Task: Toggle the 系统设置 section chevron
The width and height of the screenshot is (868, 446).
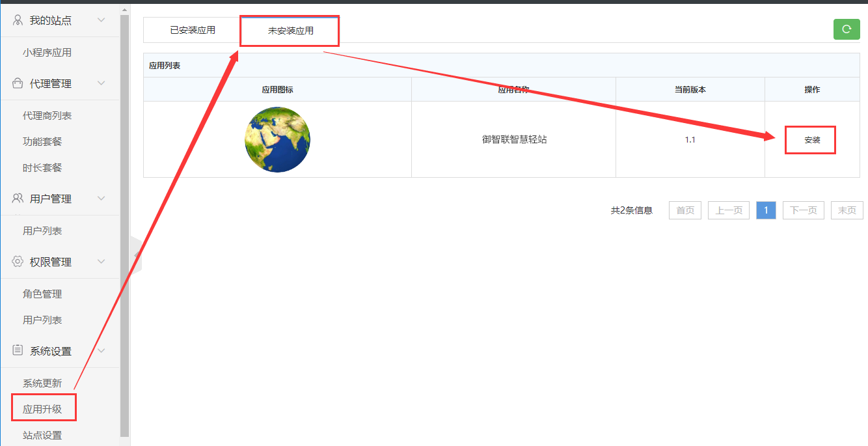Action: (x=101, y=351)
